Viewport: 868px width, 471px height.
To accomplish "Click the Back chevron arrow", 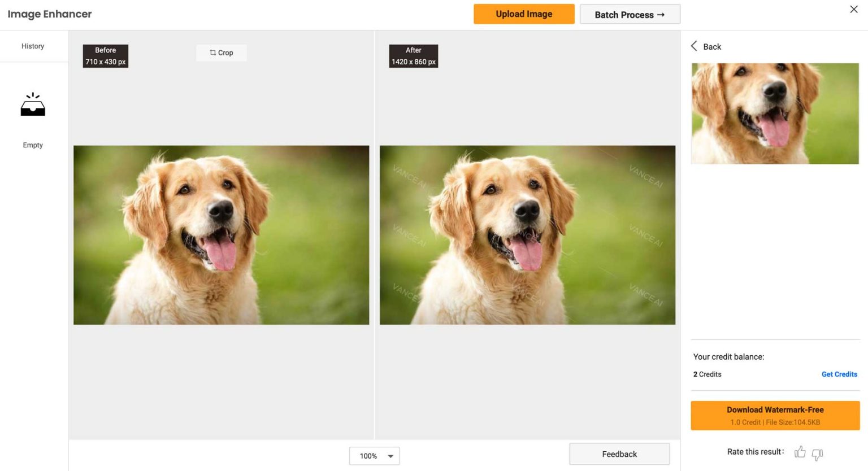I will pyautogui.click(x=694, y=46).
